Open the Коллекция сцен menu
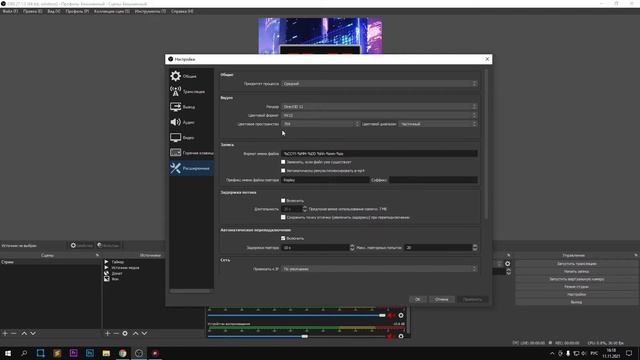This screenshot has height=360, width=640. (x=112, y=11)
